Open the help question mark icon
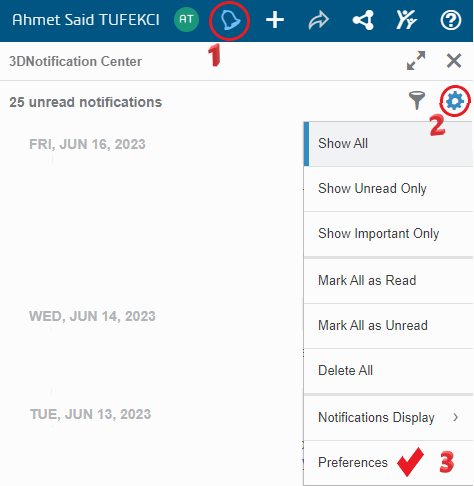The image size is (474, 486). pyautogui.click(x=451, y=20)
